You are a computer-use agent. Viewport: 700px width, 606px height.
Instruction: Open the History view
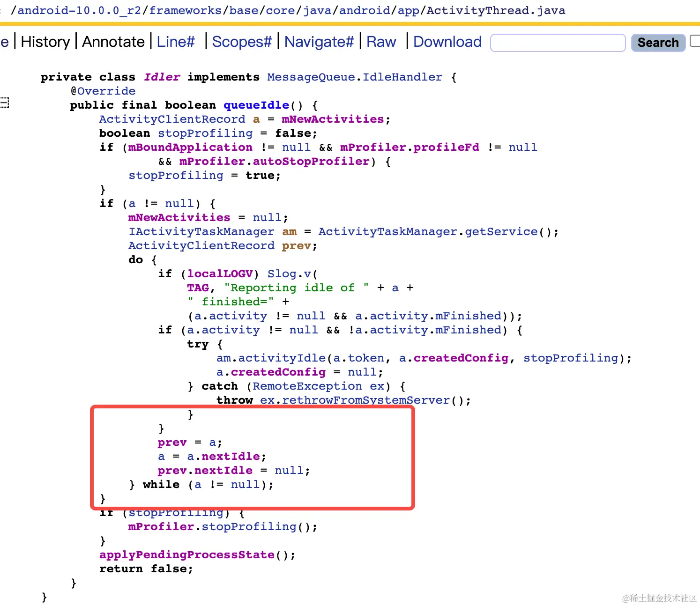(45, 42)
